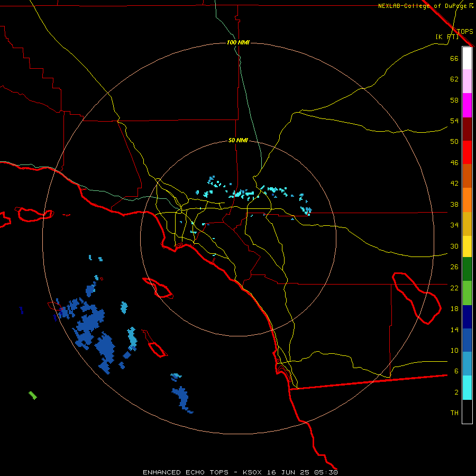Click the legend value 34
476x476 pixels.
(x=454, y=225)
